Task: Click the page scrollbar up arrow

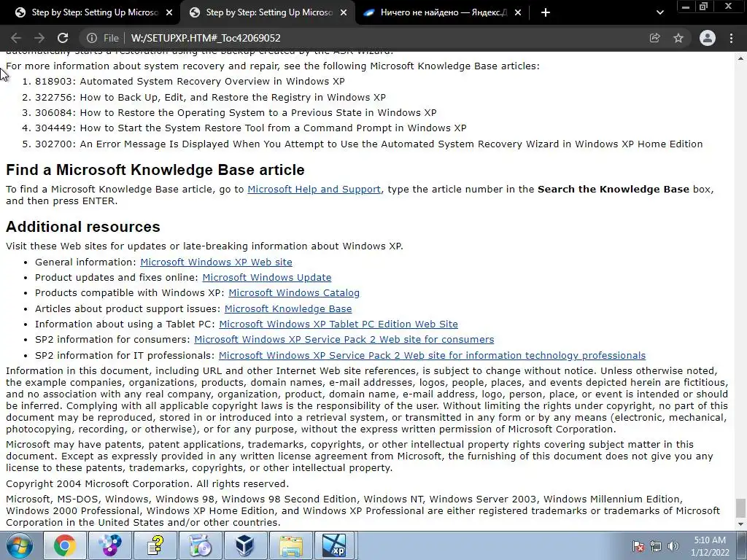Action: click(x=741, y=58)
